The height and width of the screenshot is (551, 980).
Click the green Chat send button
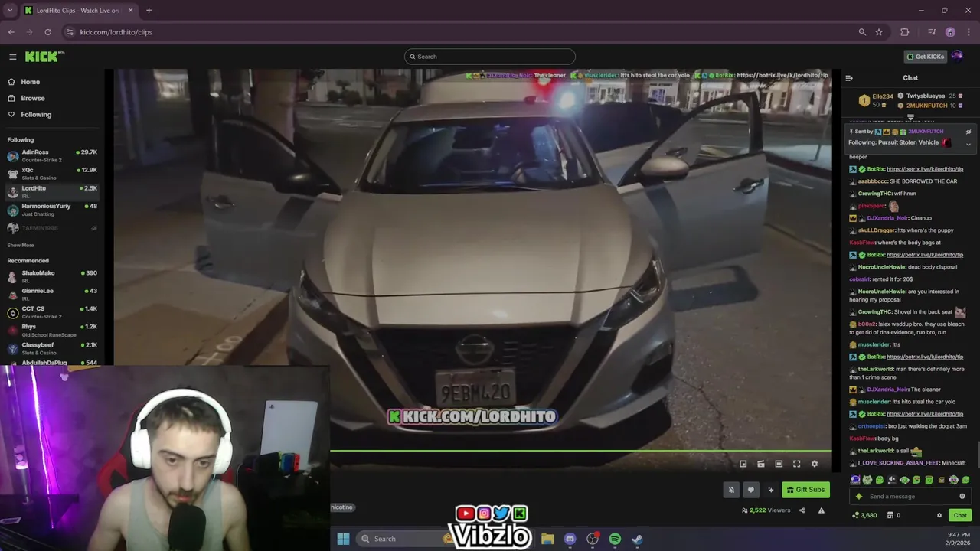(x=960, y=515)
